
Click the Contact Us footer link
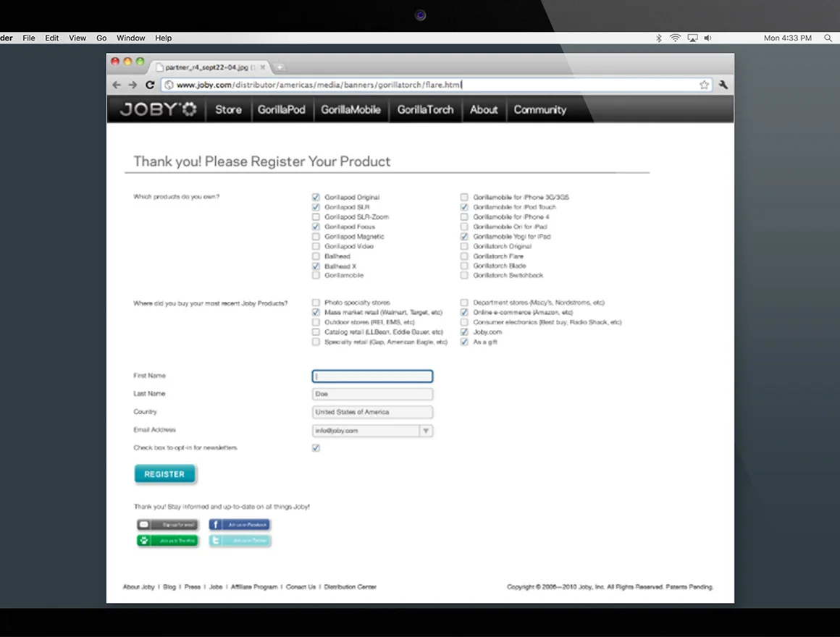[x=301, y=586]
